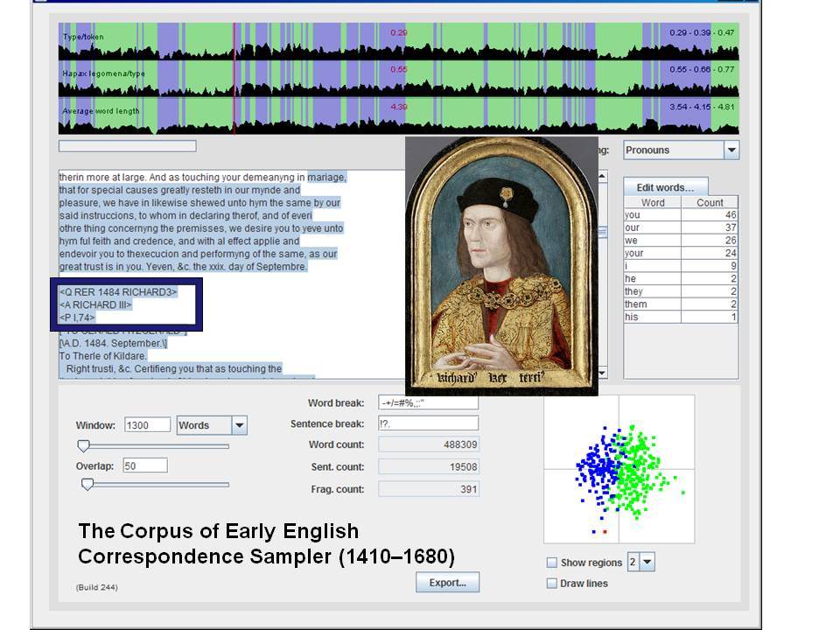Click the Export... button

click(447, 583)
